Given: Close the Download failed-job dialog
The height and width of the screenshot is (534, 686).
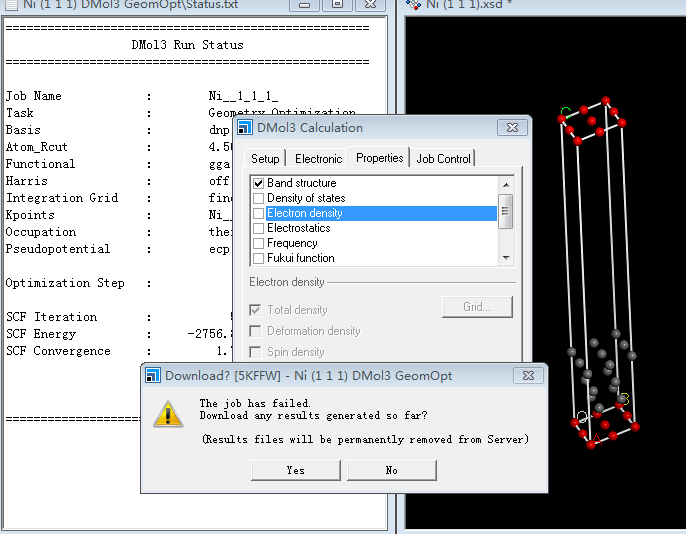Looking at the screenshot, I should [x=528, y=376].
